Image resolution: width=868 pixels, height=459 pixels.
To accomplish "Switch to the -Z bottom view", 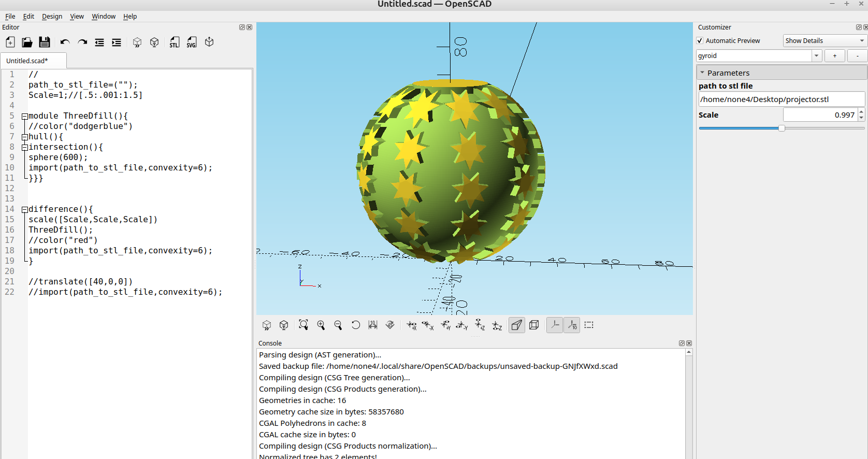I will [497, 325].
